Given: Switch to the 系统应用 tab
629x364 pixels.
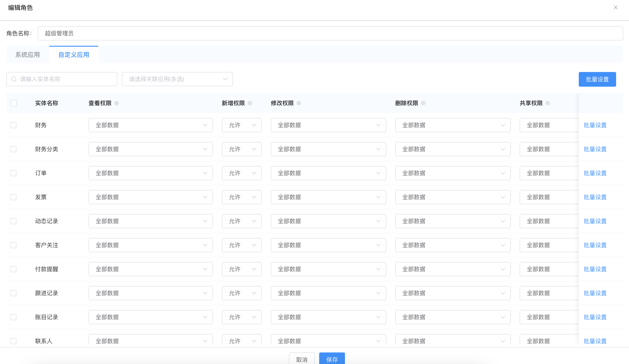Looking at the screenshot, I should point(28,55).
